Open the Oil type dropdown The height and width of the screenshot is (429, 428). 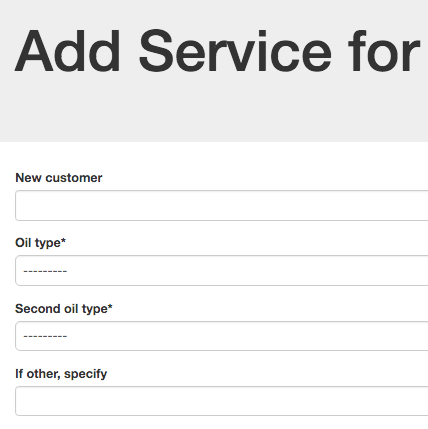pyautogui.click(x=222, y=270)
